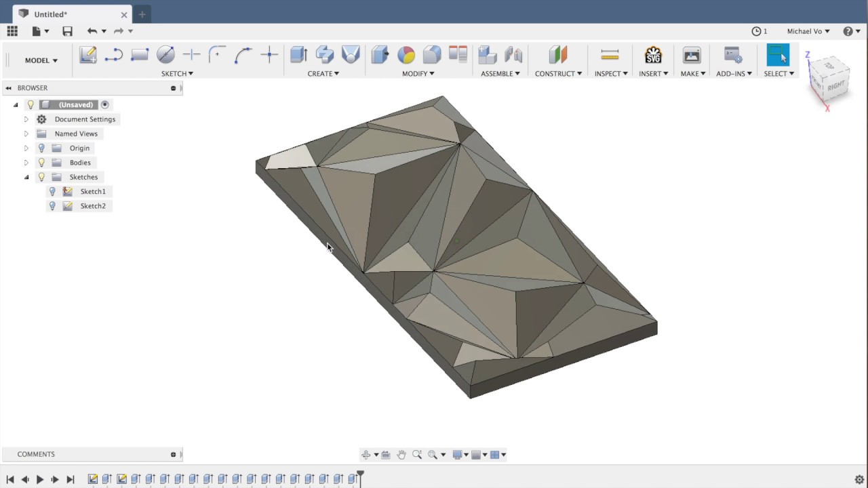Viewport: 868px width, 488px height.
Task: Expand Bodies tree node
Action: (x=26, y=163)
